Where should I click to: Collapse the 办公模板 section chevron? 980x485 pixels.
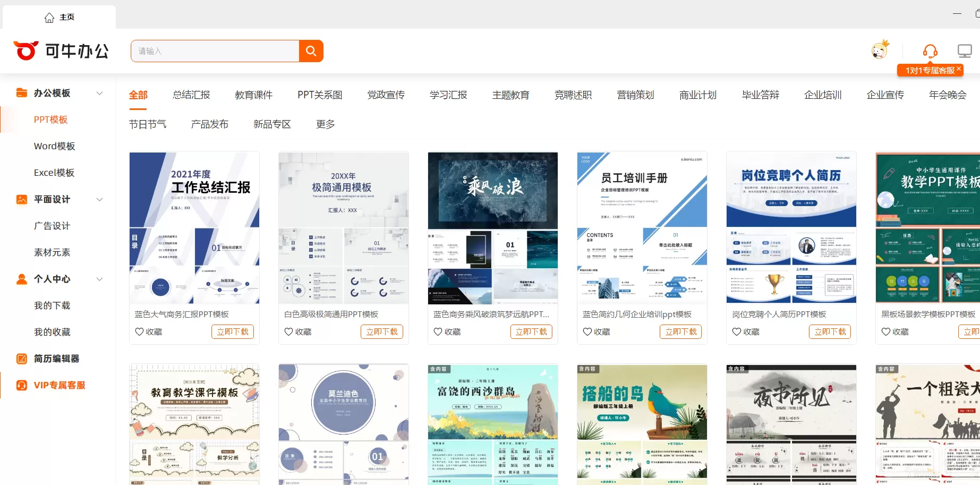click(x=99, y=93)
